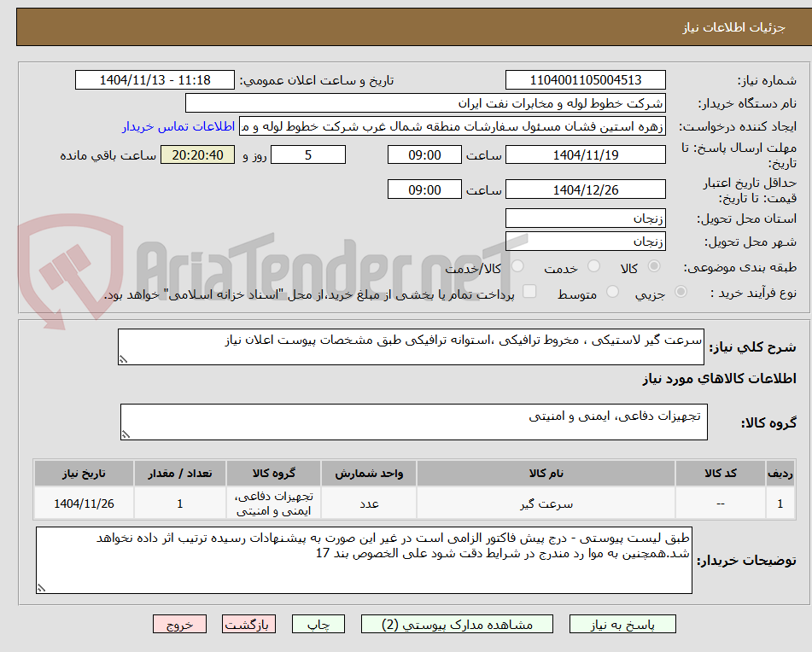Open اطلاعات تماس خریدار link
Viewport: 812px width, 652px height.
[178, 127]
